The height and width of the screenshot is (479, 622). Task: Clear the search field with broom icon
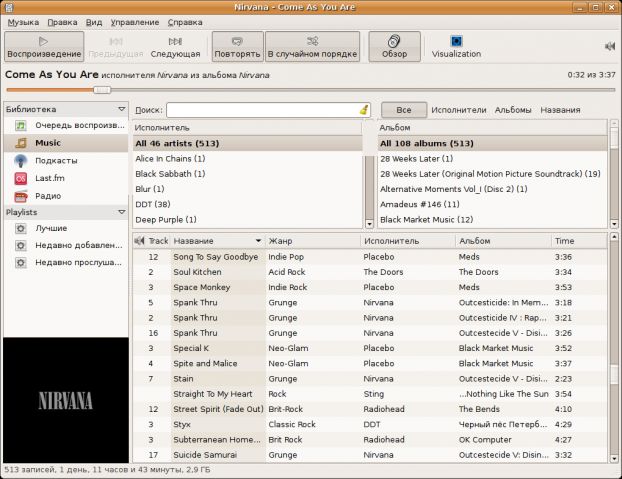364,110
